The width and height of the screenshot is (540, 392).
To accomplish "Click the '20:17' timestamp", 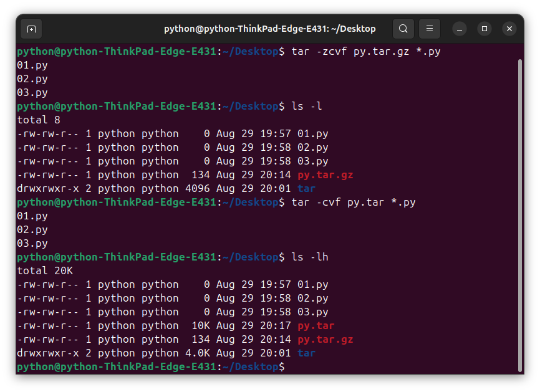I will [276, 326].
